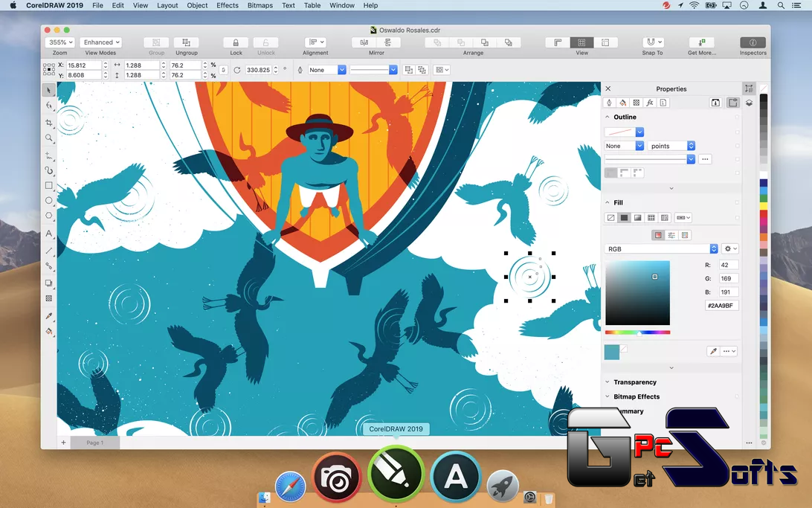Screen dimensions: 812x508
Task: Open the Alignment dropdown
Action: [x=315, y=42]
